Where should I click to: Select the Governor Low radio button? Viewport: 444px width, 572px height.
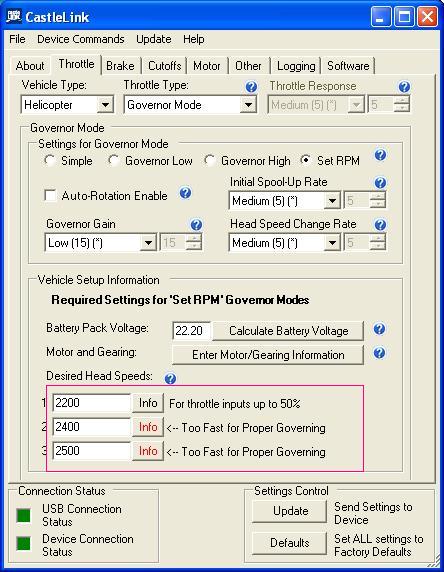(113, 160)
